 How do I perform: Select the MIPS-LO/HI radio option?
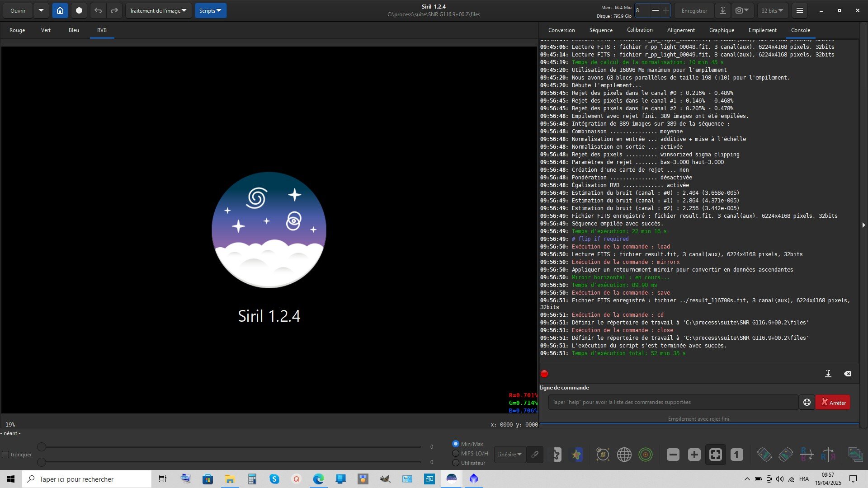456,453
